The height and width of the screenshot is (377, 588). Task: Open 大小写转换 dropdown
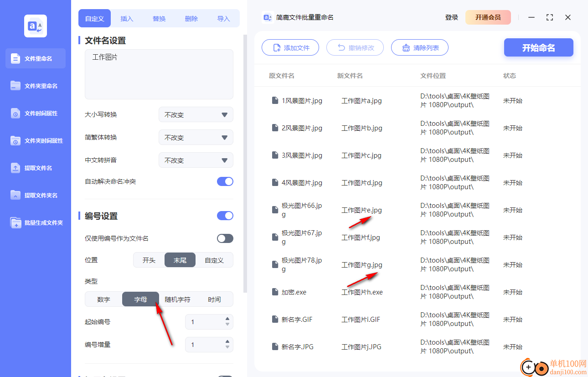tap(196, 114)
